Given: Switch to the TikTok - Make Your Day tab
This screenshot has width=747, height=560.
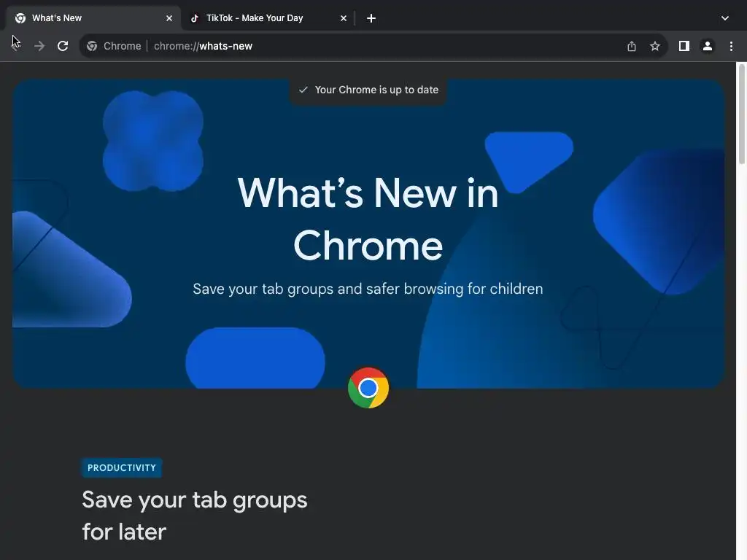Looking at the screenshot, I should point(268,18).
